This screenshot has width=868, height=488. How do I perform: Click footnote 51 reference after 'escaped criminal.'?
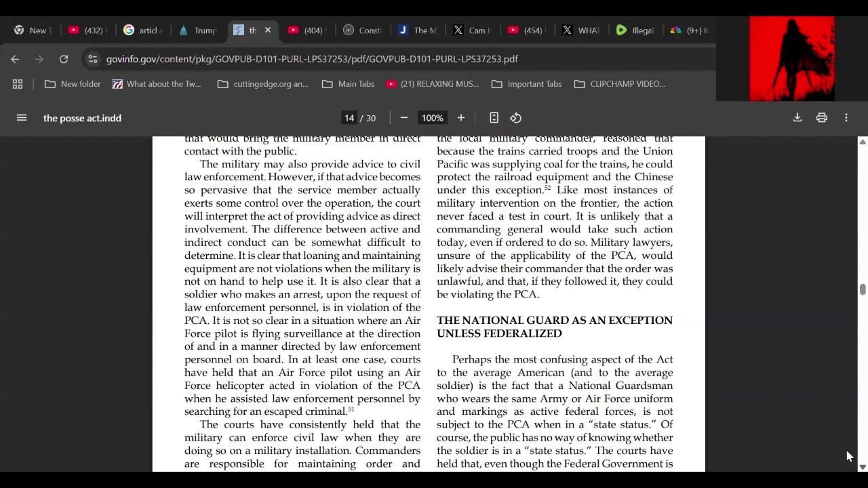(351, 409)
